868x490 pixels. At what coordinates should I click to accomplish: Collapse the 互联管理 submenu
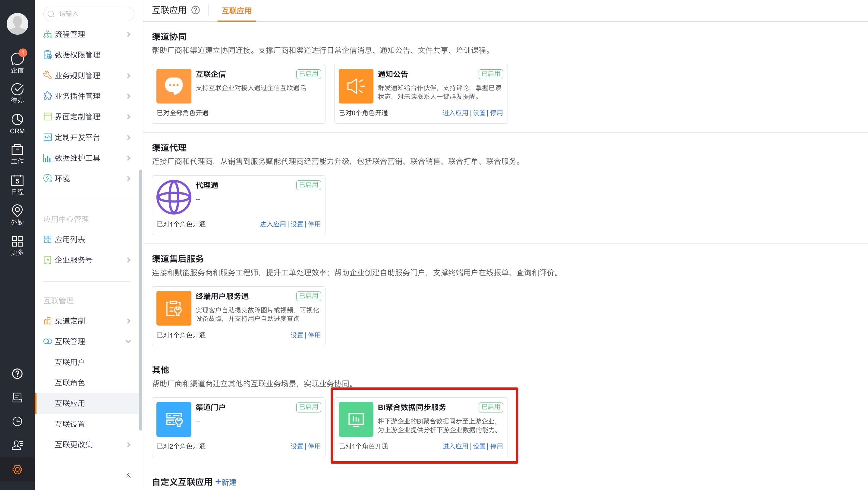coord(128,341)
